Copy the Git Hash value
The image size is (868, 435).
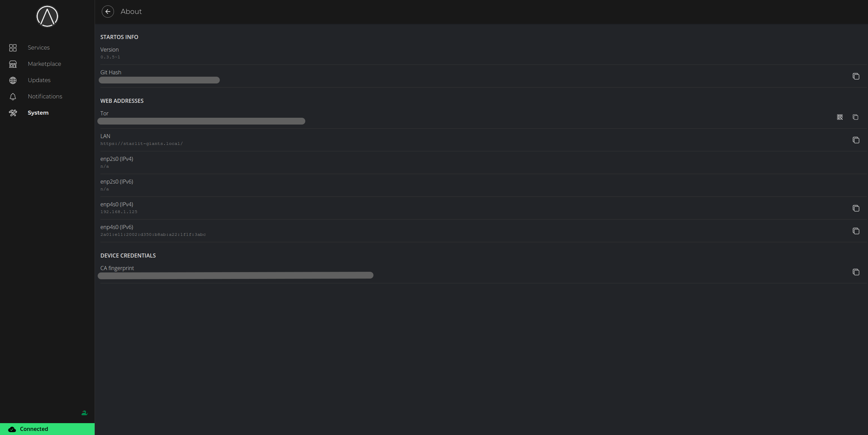tap(856, 76)
